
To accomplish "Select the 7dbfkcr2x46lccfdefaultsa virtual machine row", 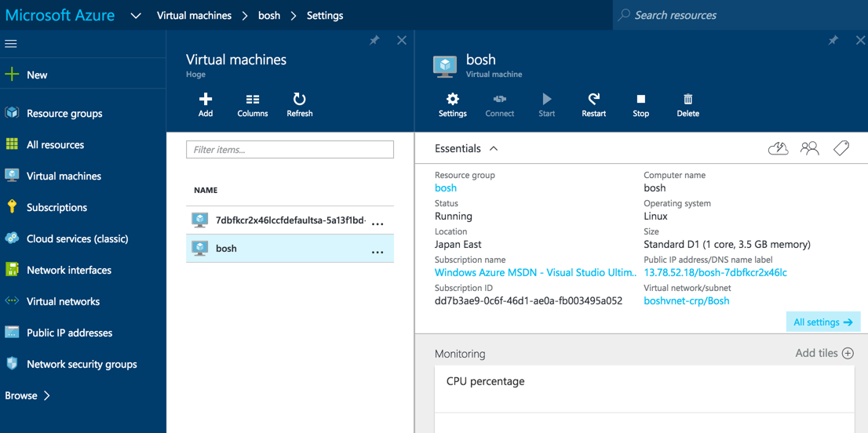I will click(x=290, y=220).
